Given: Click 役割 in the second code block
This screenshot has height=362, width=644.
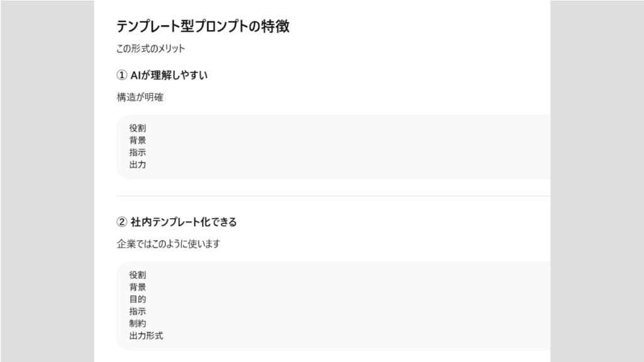Looking at the screenshot, I should (x=138, y=275).
